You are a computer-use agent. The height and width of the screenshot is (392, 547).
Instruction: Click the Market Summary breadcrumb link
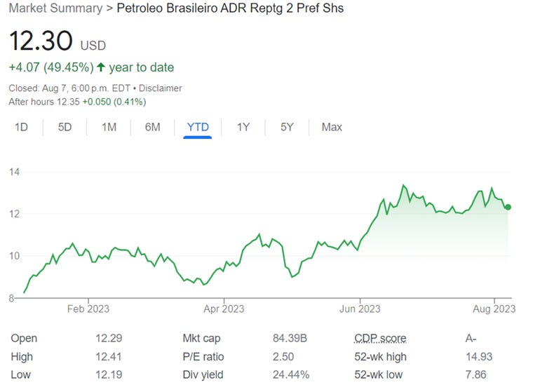[56, 8]
